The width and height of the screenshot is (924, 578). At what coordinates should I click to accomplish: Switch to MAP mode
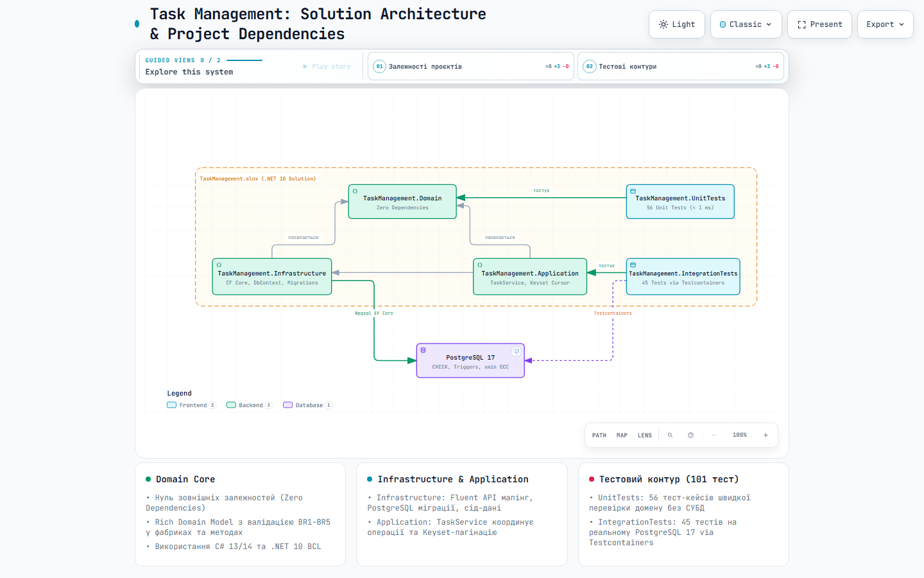click(x=622, y=435)
